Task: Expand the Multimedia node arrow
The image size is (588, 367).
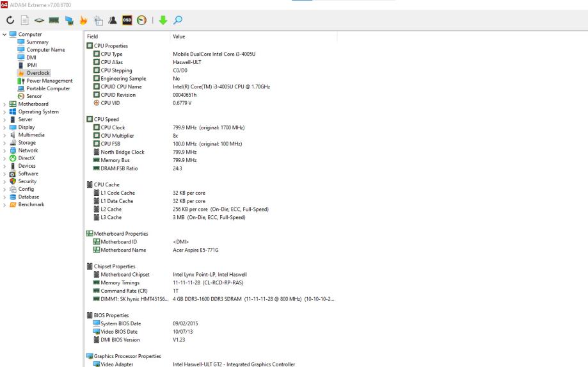Action: pyautogui.click(x=4, y=135)
